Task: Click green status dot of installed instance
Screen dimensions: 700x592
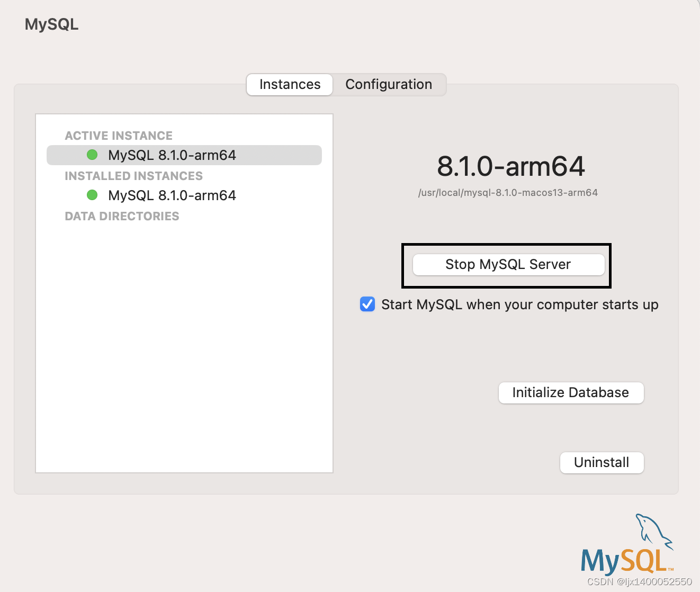Action: pyautogui.click(x=92, y=195)
